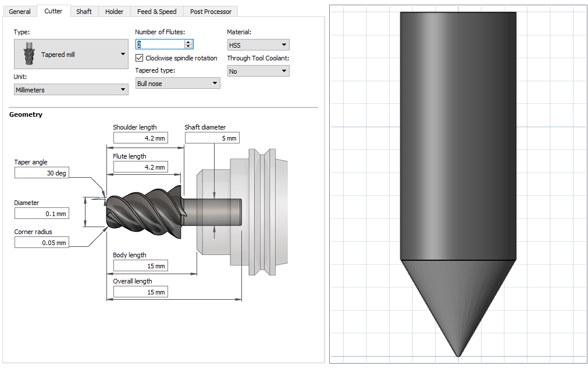Edit the Diameter field showing 0.1 mm

click(42, 214)
